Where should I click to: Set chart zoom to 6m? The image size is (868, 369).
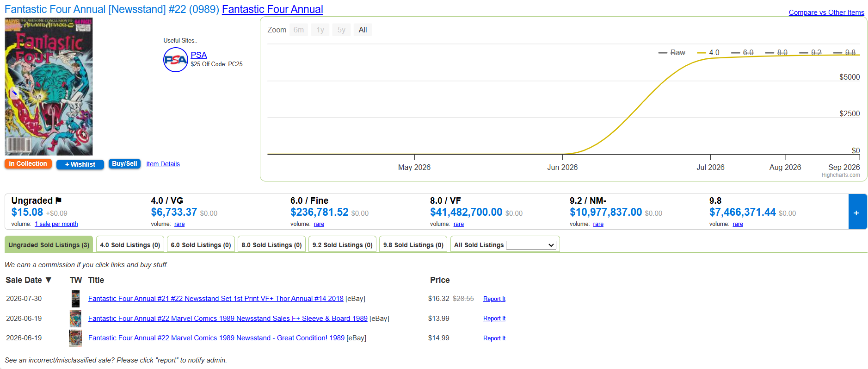tap(299, 30)
